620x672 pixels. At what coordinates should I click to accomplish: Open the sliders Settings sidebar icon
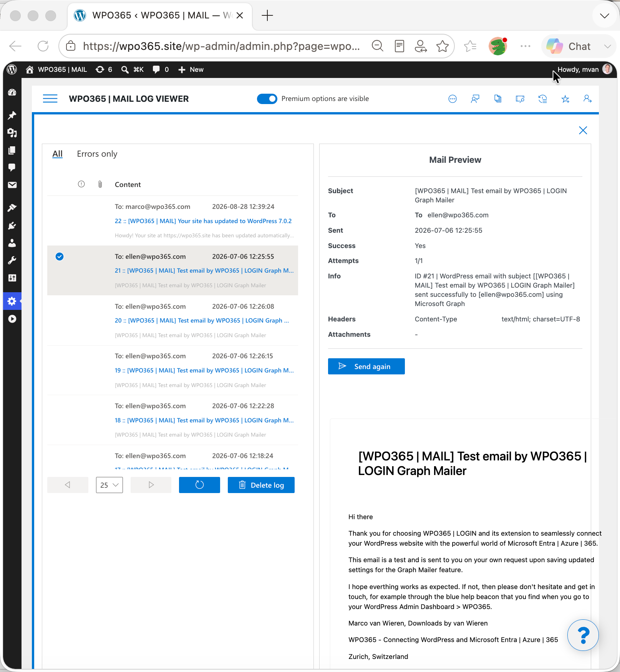[12, 278]
